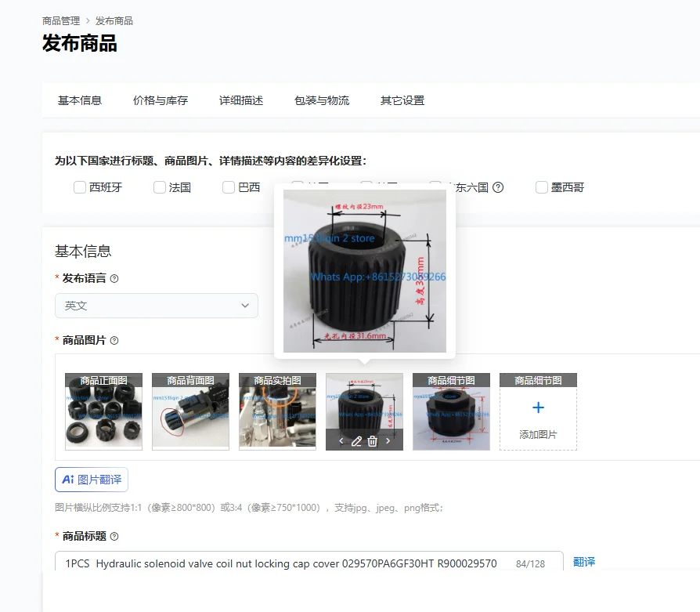Select the 商品正面图 thumbnail
700x612 pixels.
103,412
